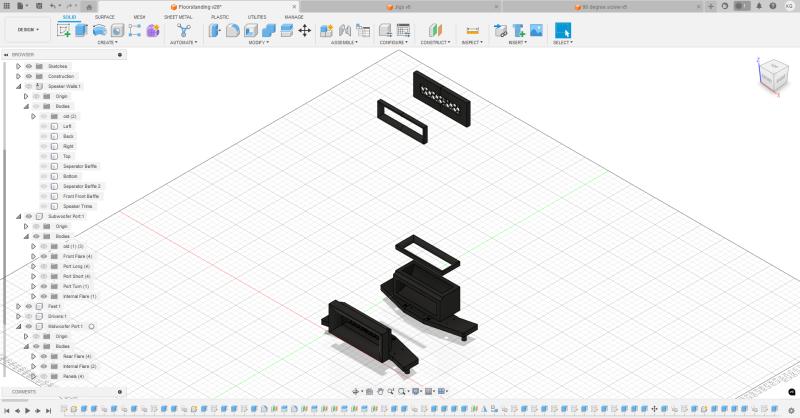The image size is (800, 418).
Task: Click the Fillet tool icon
Action: click(x=232, y=30)
